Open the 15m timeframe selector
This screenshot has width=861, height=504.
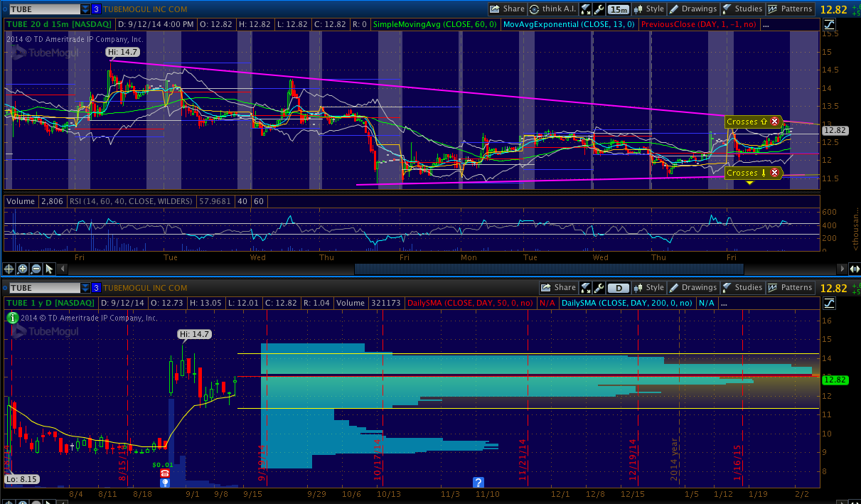pyautogui.click(x=619, y=9)
